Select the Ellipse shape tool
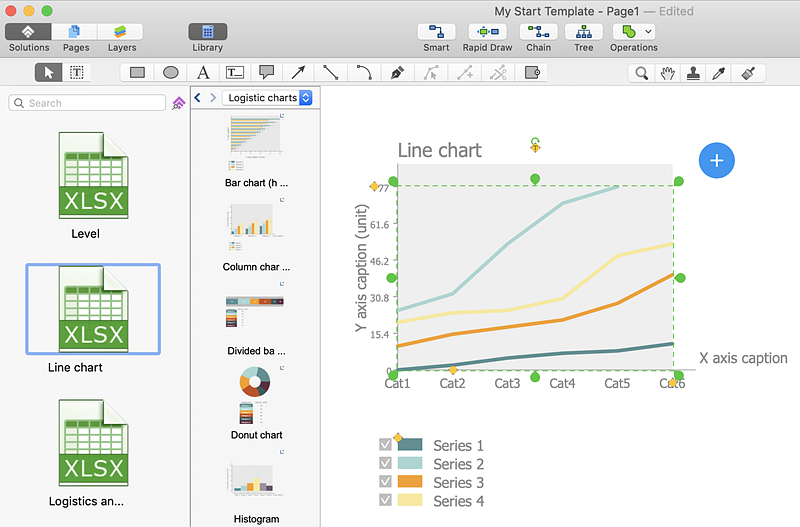Viewport: 800px width, 527px height. (171, 72)
